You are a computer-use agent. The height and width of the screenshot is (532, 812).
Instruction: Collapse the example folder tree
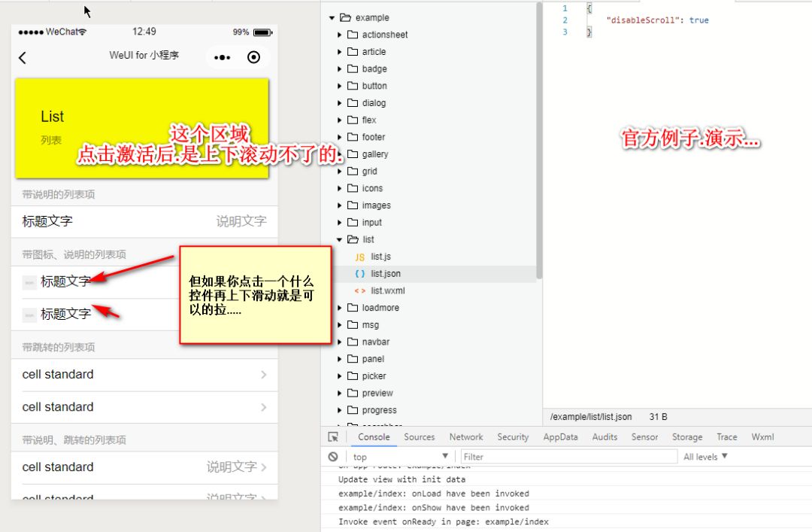pyautogui.click(x=332, y=17)
